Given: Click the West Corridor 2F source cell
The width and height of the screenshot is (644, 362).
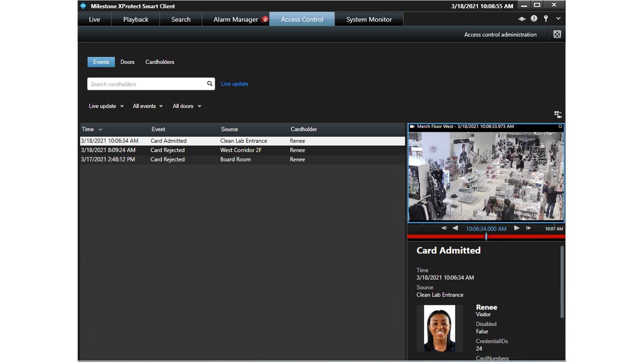Looking at the screenshot, I should 241,150.
